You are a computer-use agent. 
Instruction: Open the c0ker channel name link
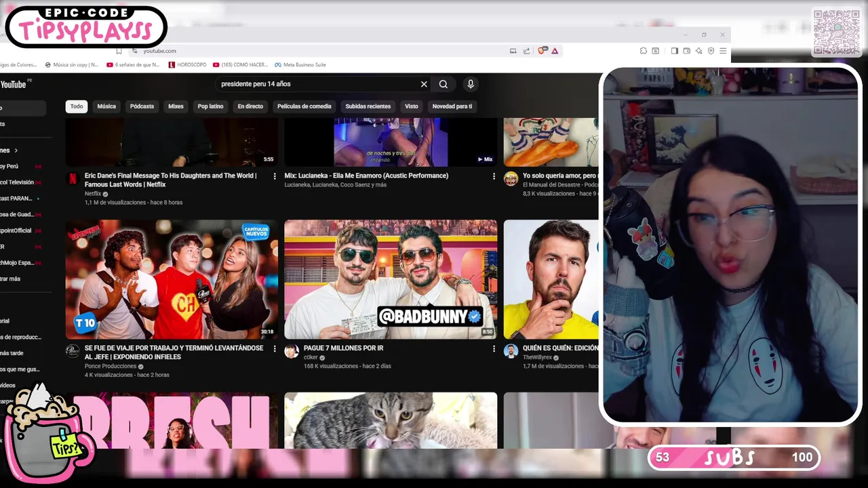(311, 357)
